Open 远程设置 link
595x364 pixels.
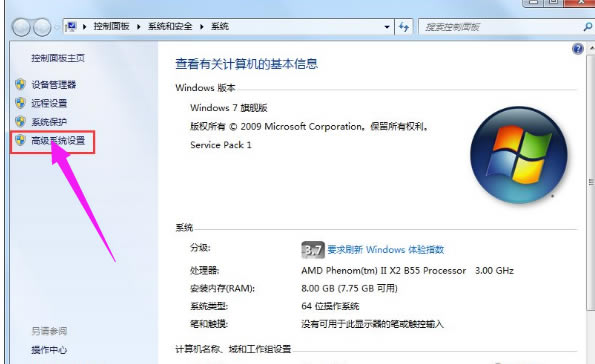pos(49,103)
